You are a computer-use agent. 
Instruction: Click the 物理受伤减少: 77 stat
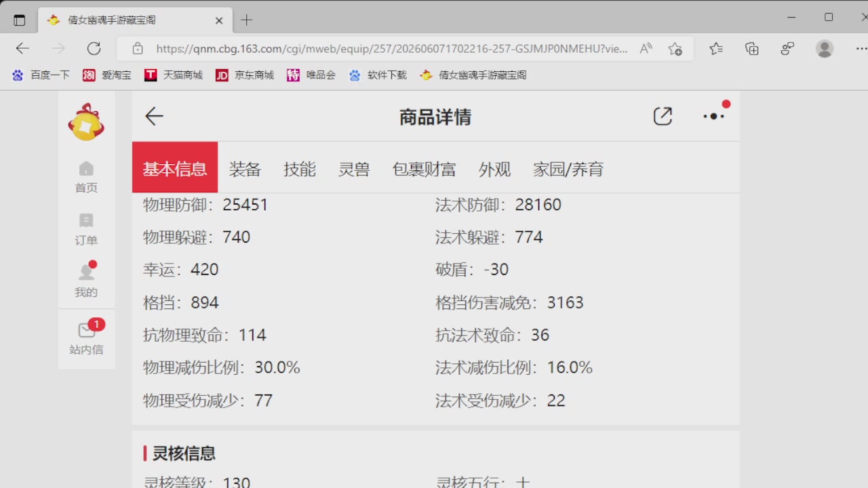point(208,401)
